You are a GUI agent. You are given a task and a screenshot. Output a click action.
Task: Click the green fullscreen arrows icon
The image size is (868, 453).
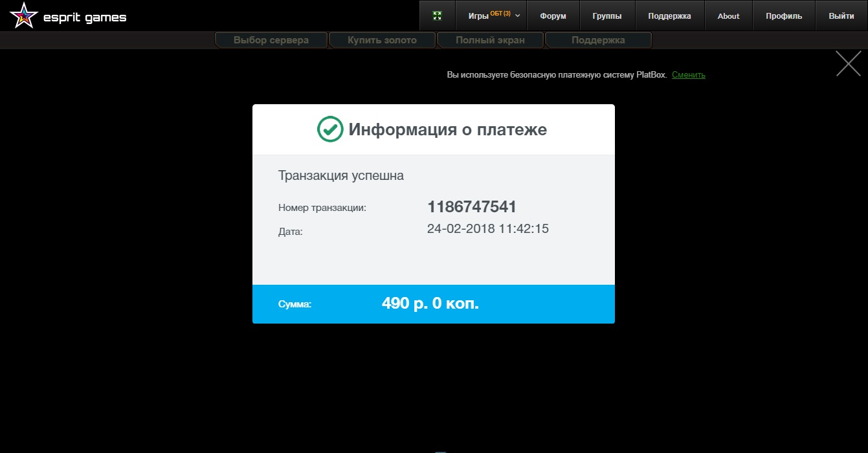(438, 16)
